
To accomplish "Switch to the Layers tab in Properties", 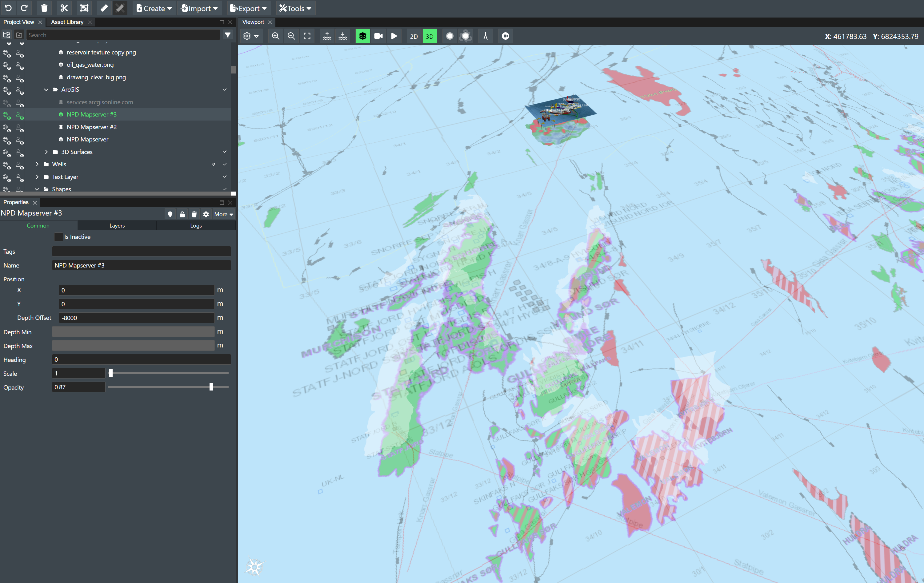I will tap(116, 226).
